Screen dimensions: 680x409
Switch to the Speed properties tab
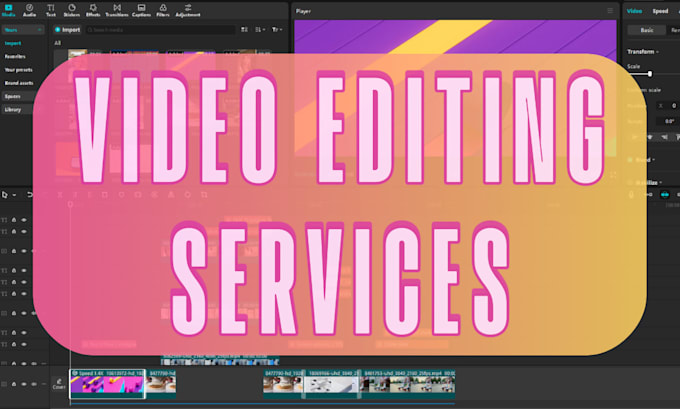click(x=660, y=11)
